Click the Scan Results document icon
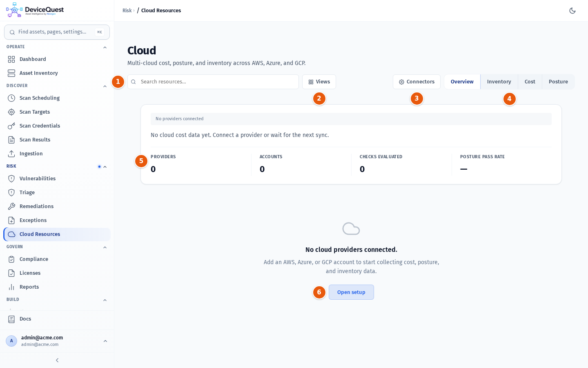This screenshot has height=368, width=588. [x=11, y=140]
